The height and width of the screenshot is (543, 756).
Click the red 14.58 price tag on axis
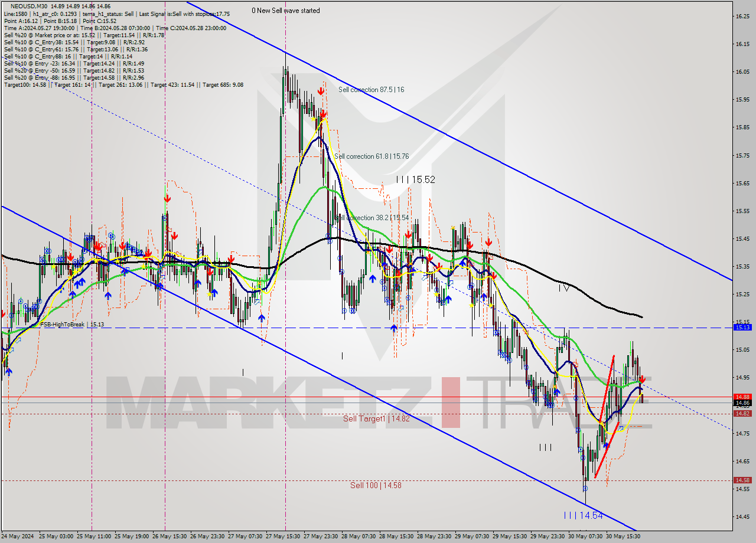(742, 480)
